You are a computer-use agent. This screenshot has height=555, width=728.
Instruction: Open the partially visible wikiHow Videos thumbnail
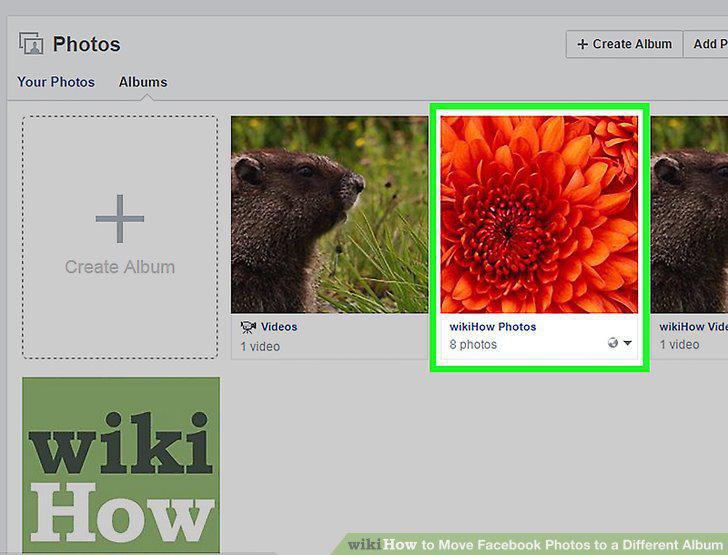689,214
